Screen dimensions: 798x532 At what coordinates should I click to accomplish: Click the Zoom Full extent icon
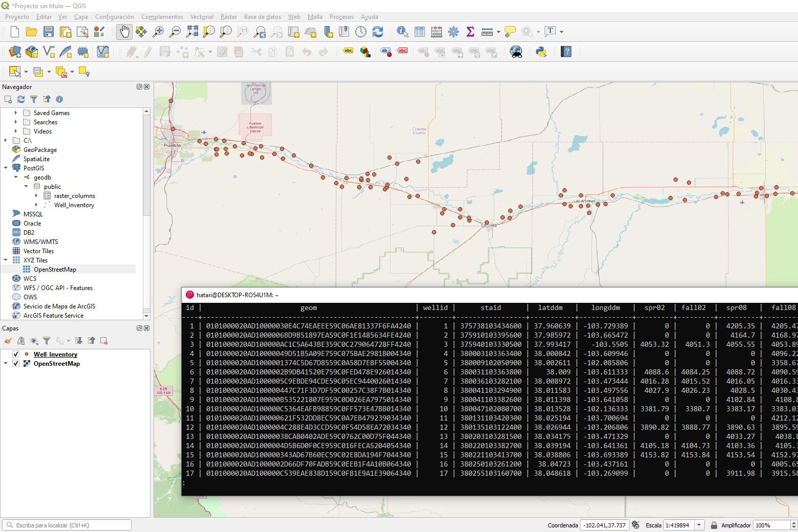click(192, 32)
